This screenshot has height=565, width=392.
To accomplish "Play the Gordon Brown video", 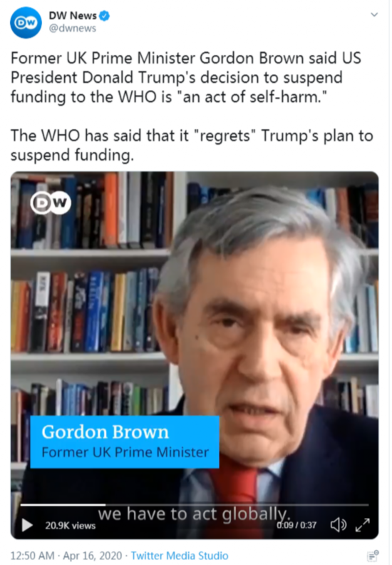I will click(x=27, y=525).
